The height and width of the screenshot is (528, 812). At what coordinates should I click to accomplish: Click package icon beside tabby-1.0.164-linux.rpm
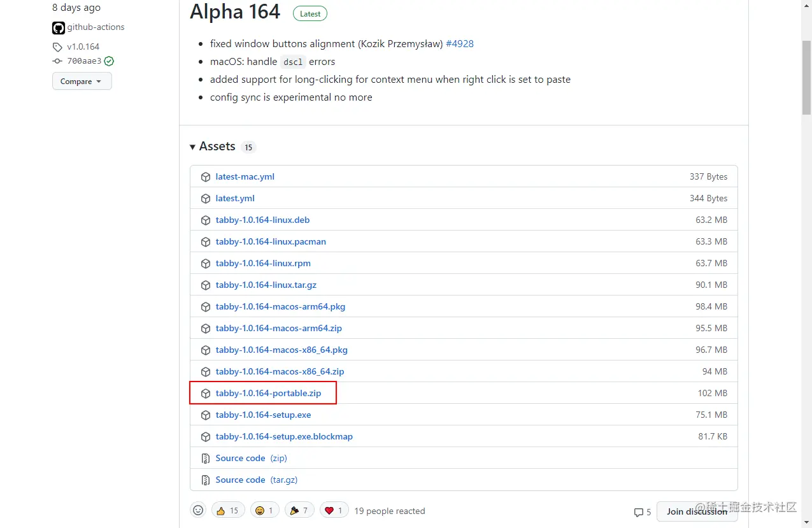click(x=206, y=264)
